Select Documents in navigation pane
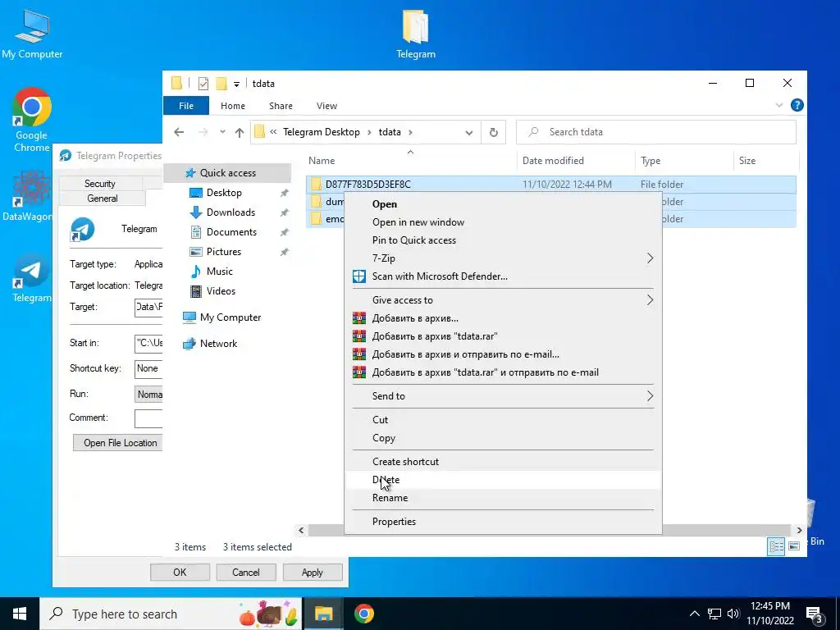The image size is (840, 630). coord(231,232)
